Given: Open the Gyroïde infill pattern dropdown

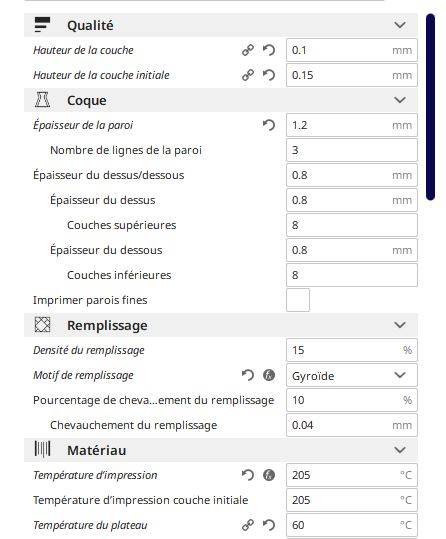Looking at the screenshot, I should click(x=352, y=375).
